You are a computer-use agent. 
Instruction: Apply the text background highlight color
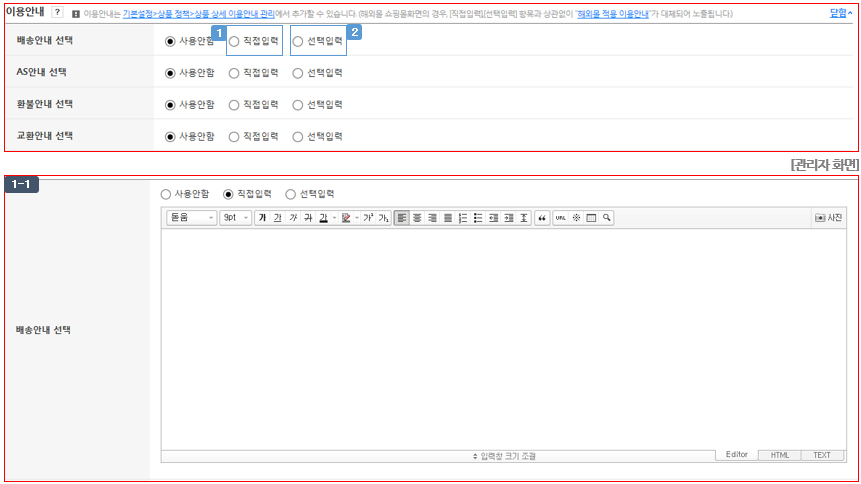pos(346,218)
